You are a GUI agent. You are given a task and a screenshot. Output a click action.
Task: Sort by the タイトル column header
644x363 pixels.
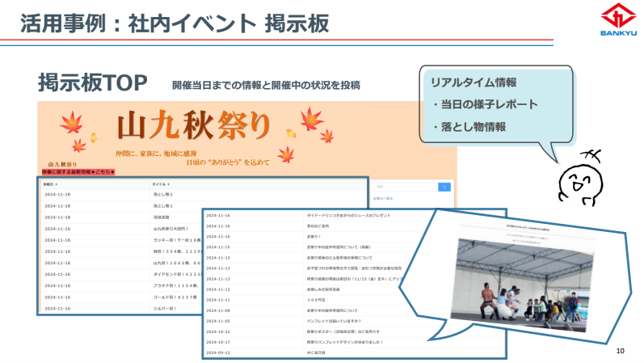[x=161, y=184]
